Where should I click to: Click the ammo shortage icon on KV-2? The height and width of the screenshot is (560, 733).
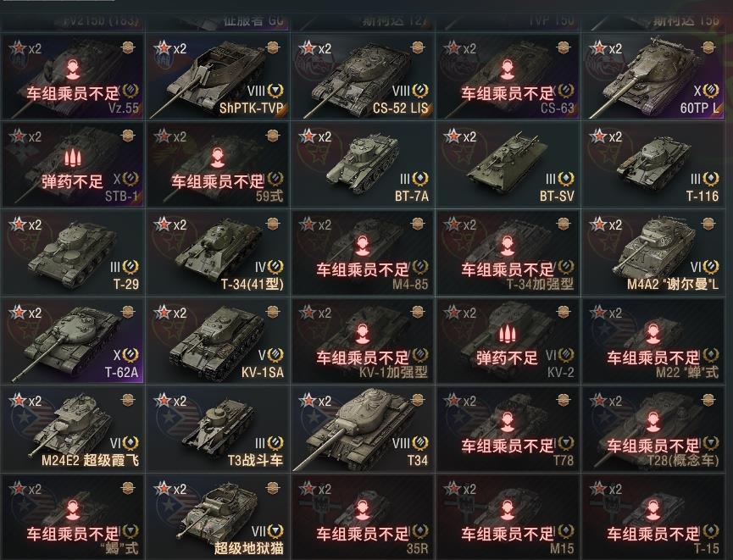[508, 334]
